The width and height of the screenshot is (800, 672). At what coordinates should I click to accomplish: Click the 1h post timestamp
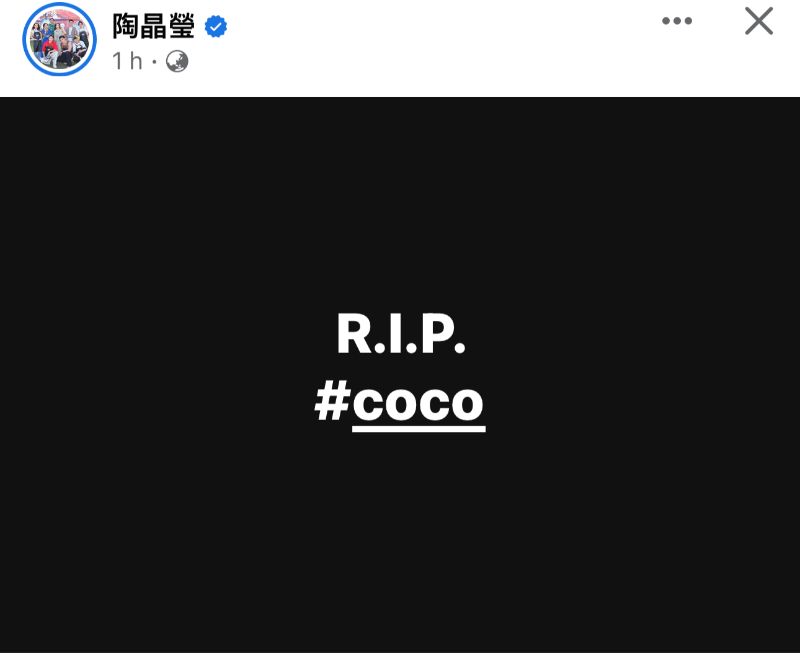pyautogui.click(x=127, y=61)
